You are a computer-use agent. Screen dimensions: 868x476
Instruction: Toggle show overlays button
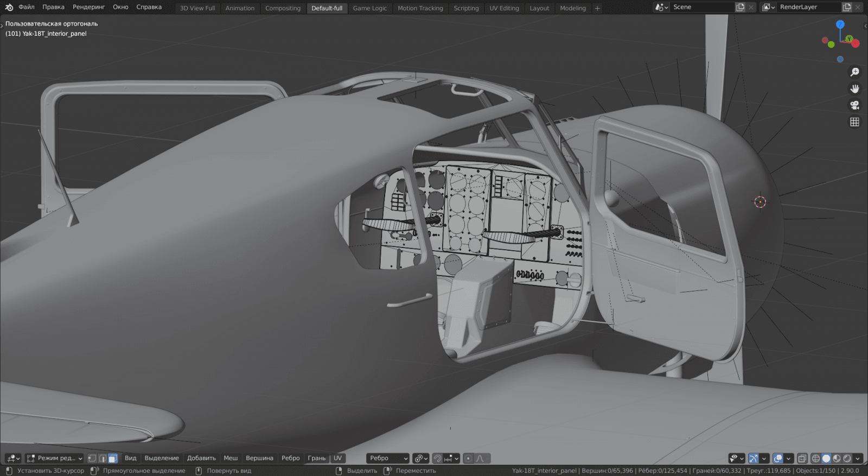[x=778, y=459]
